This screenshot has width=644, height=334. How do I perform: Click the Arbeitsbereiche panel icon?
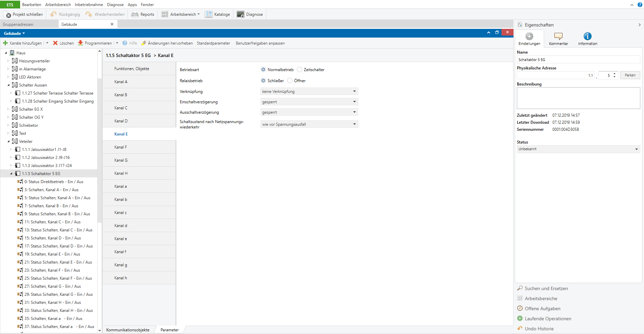coord(520,298)
